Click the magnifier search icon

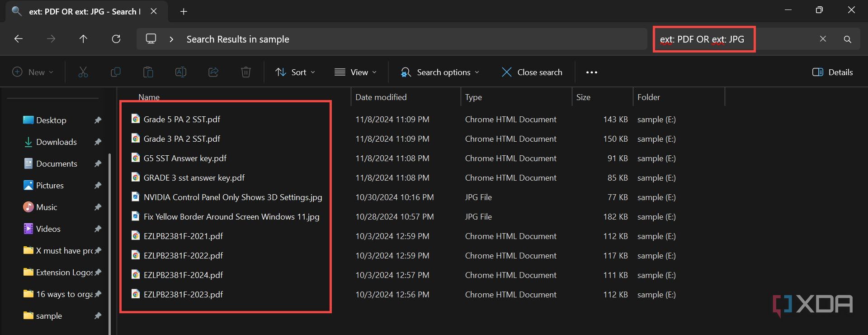[848, 39]
